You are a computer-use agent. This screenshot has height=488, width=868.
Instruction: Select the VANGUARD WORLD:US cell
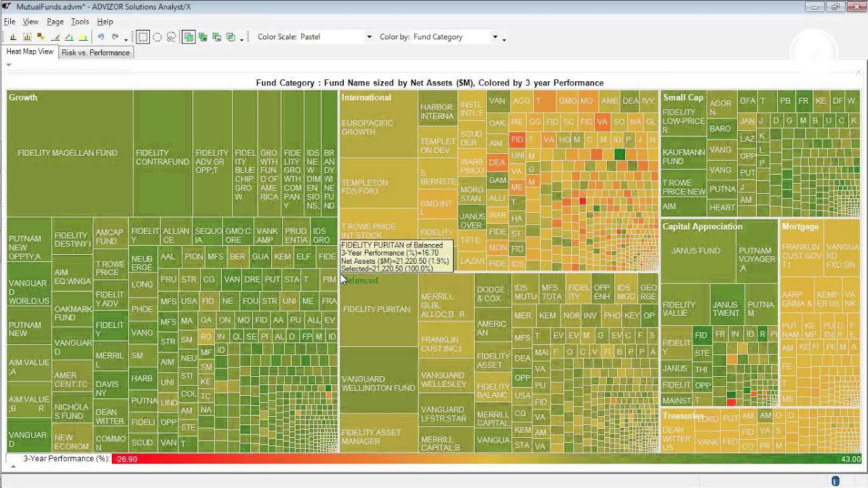coord(29,287)
